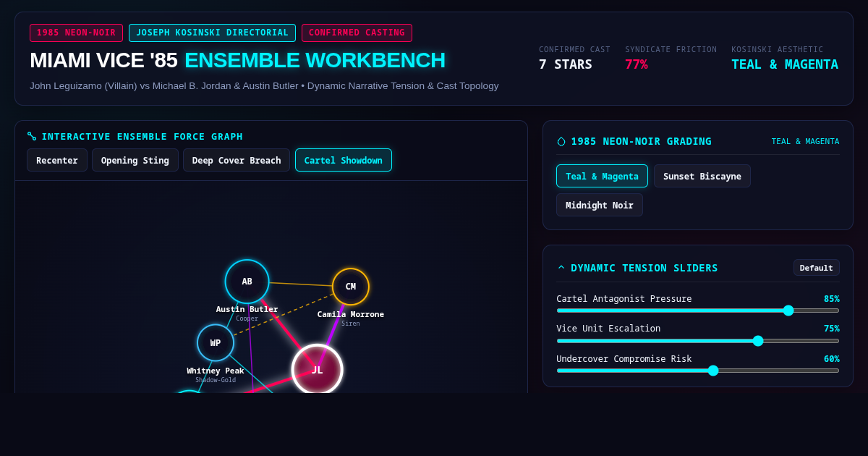Click the Miami Vice '85 Ensemble Workbench title
Image resolution: width=868 pixels, height=456 pixels.
(x=237, y=60)
